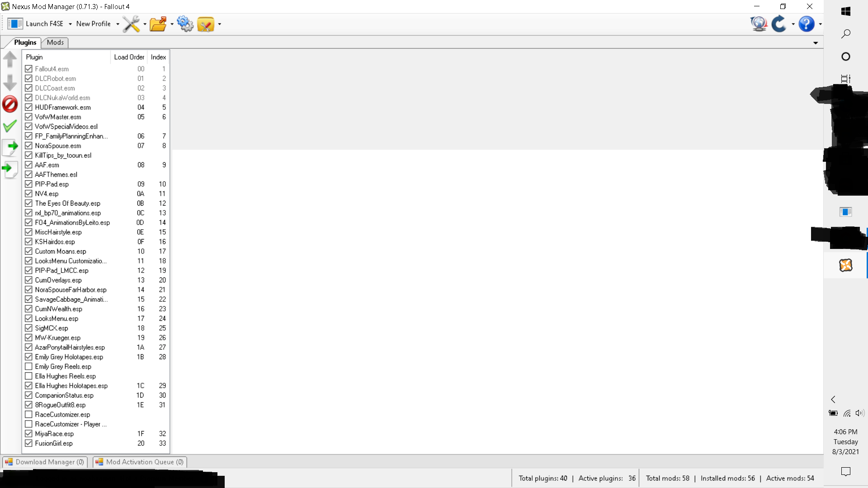Sort by the Load Order column header
Screen dimensions: 868x488
[129, 57]
